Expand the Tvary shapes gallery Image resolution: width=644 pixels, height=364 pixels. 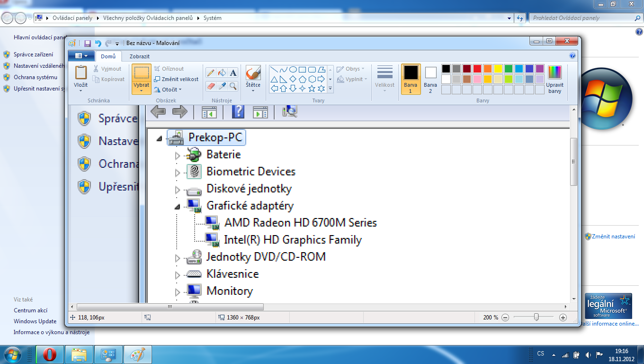tap(330, 89)
